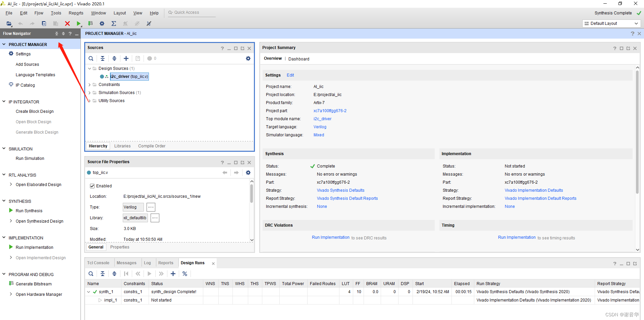The width and height of the screenshot is (644, 320).
Task: Open Flow Navigator help question mark
Action: [x=70, y=34]
